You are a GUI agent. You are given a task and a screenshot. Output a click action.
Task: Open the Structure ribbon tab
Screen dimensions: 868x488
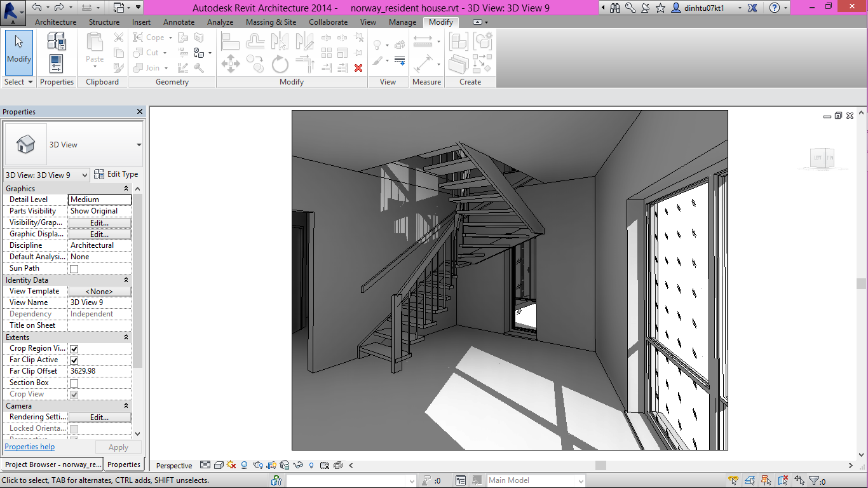pos(104,22)
